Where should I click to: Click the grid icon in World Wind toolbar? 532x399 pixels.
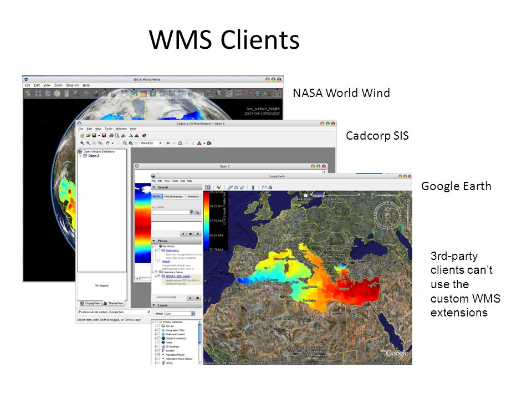point(38,93)
